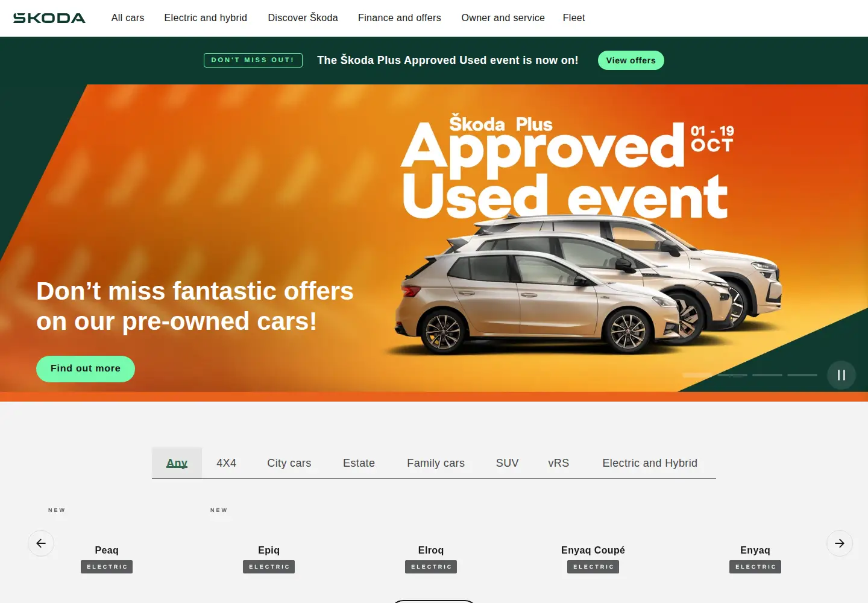Jump to third carousel slide indicator

tap(767, 375)
